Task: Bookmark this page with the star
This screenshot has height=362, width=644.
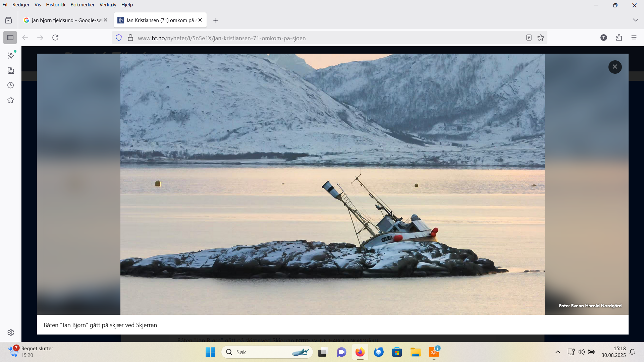Action: point(541,38)
